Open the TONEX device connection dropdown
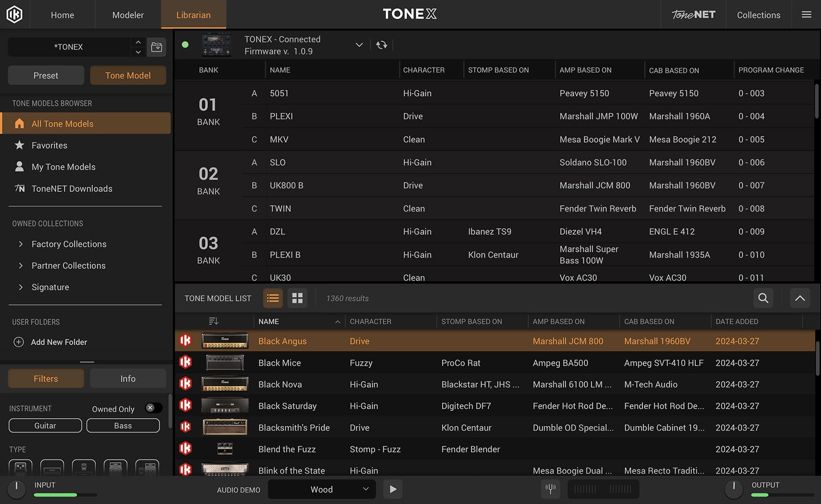 click(x=359, y=45)
